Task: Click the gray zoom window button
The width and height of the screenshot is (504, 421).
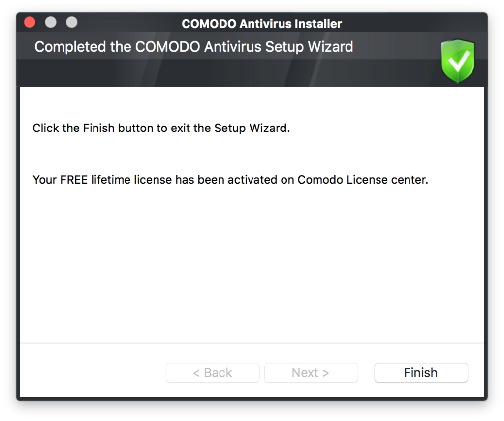Action: coord(72,22)
